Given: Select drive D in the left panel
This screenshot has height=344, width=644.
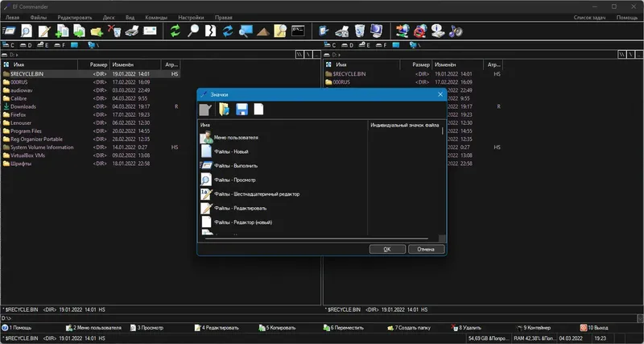Looking at the screenshot, I should click(26, 45).
